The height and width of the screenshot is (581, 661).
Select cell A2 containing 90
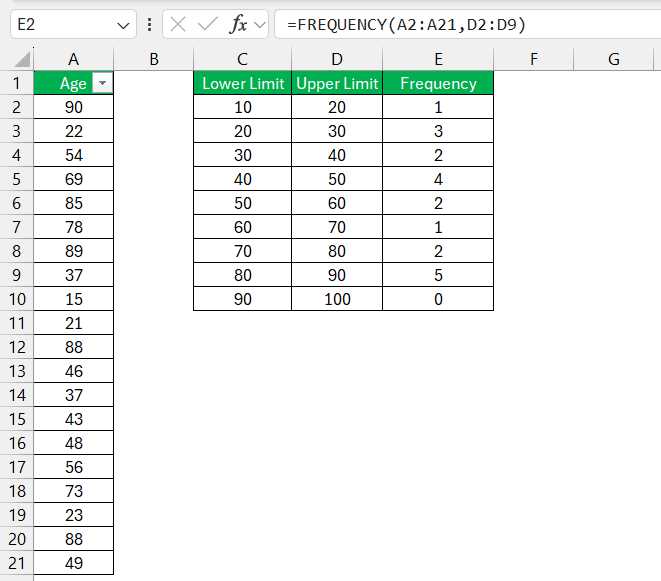point(73,107)
